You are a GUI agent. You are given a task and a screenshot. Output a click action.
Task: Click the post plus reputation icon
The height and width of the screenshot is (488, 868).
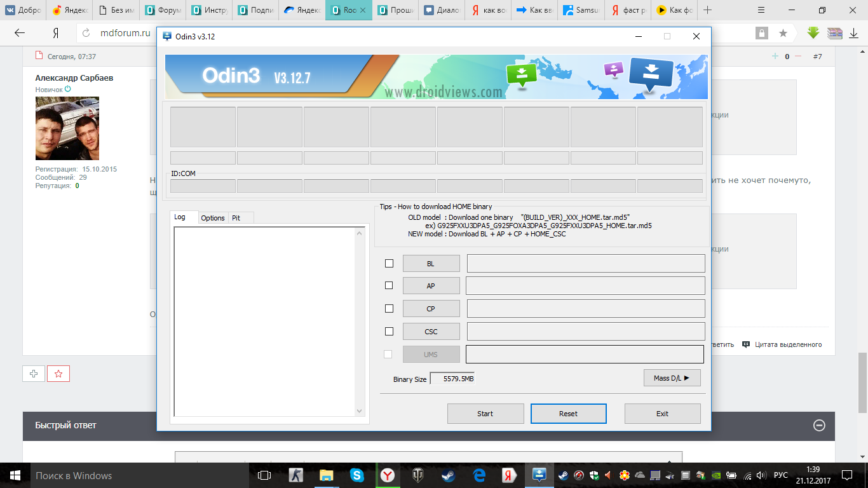[x=775, y=57]
